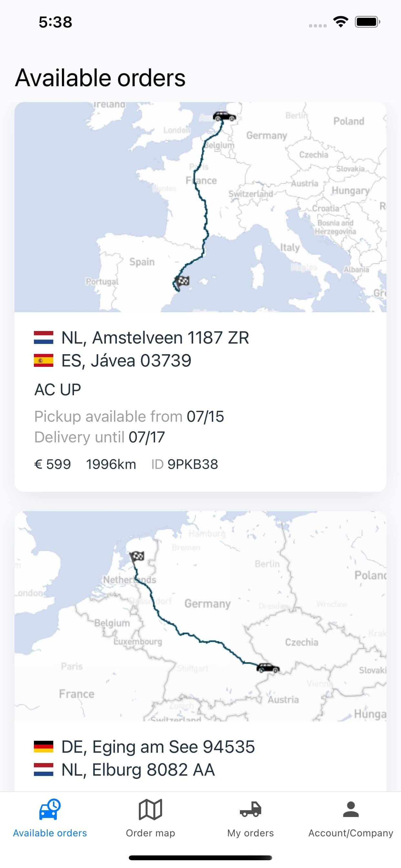This screenshot has height=868, width=401.
Task: Tap the Netherlands flag beside Amstelveen
Action: 44,338
